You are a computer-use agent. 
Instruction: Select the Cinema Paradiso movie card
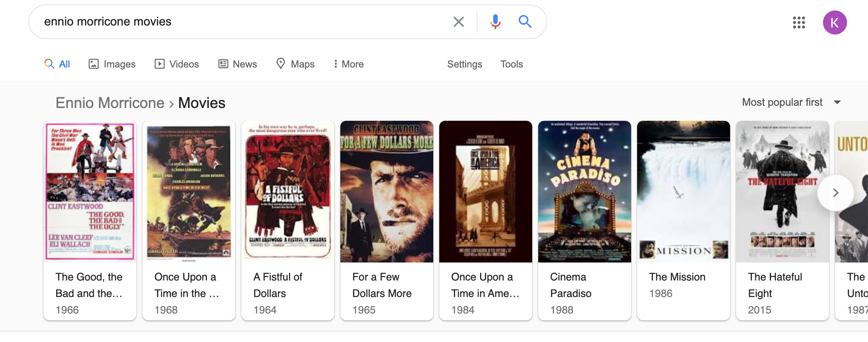[x=584, y=220]
